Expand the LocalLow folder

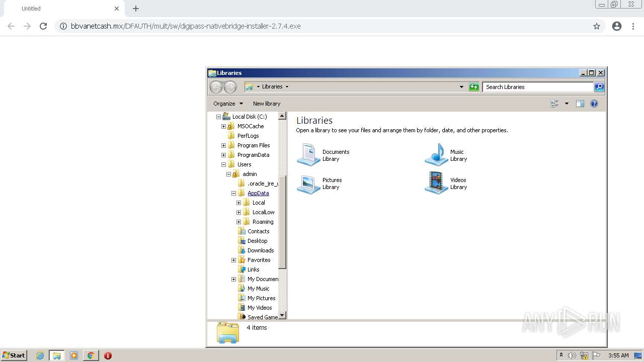click(238, 212)
